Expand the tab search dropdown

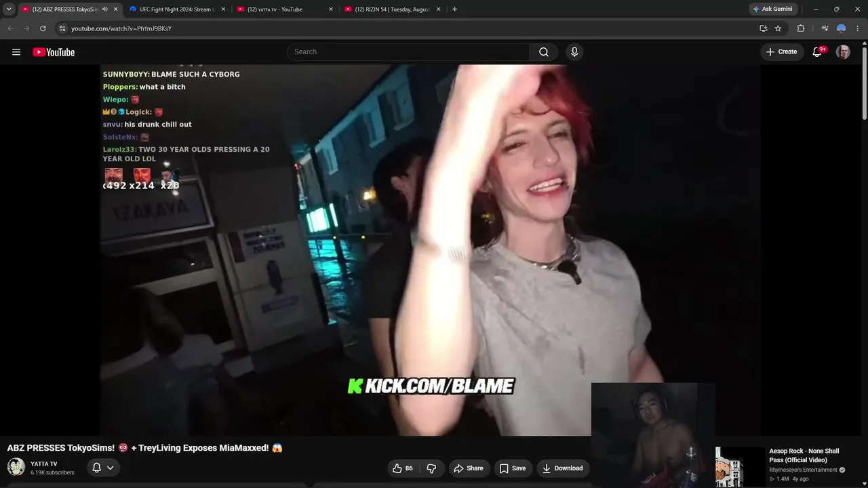coord(9,9)
